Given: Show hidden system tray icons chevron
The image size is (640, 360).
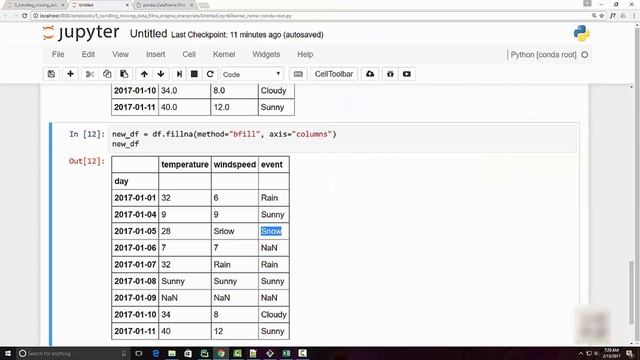Looking at the screenshot, I should pyautogui.click(x=580, y=353).
